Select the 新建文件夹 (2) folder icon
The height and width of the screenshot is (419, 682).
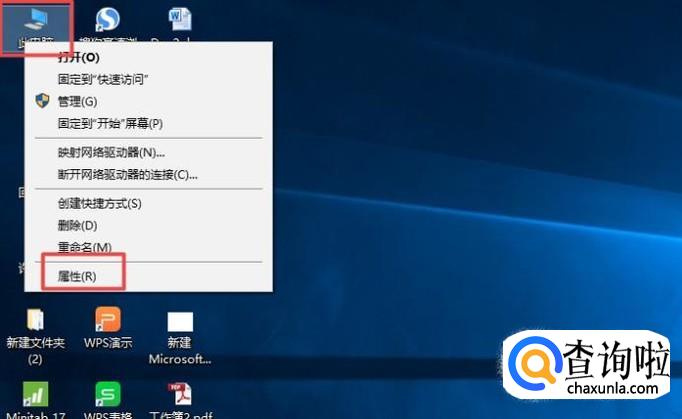35,320
